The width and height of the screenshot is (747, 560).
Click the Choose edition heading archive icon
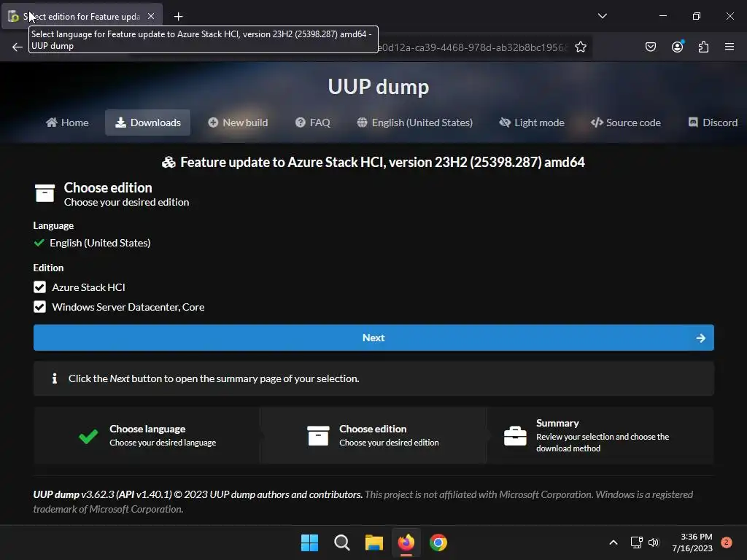[44, 193]
